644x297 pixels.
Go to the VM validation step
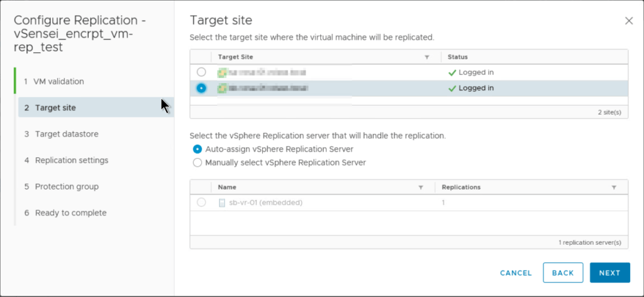pos(59,81)
